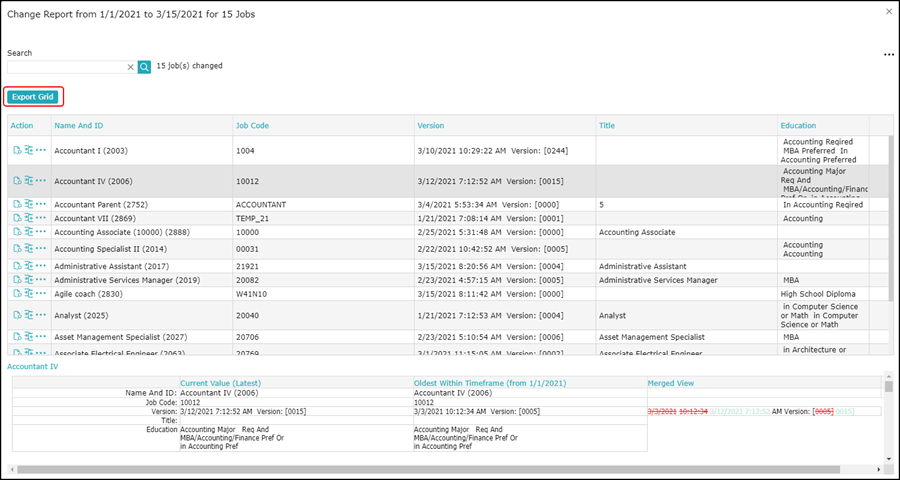Open the three-dot menu for Accountant VII (2869)

click(x=41, y=218)
